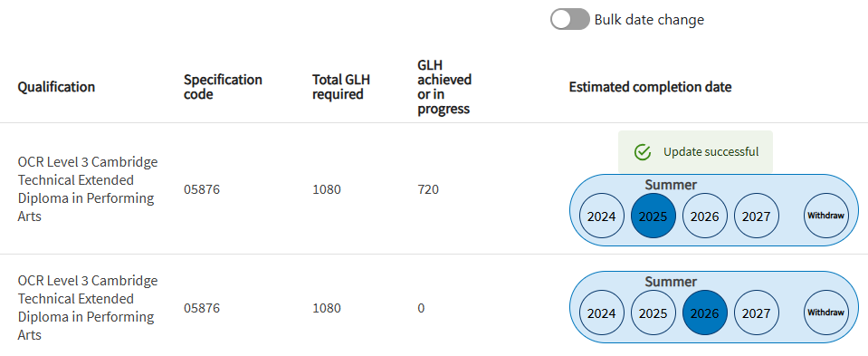Image resolution: width=868 pixels, height=356 pixels.
Task: Click the green checkmark icon in Update successful
Action: pos(642,151)
